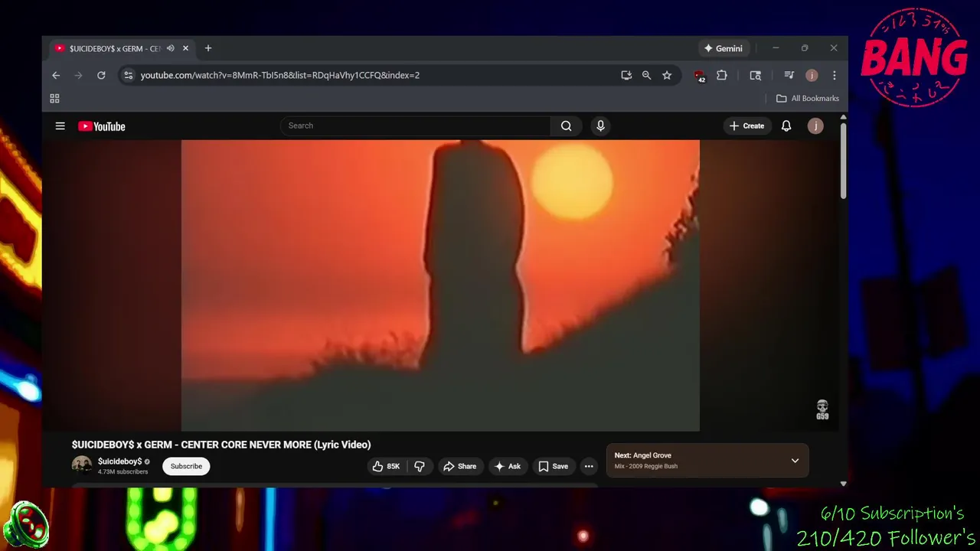Mute the tab via the speaker icon
The image size is (980, 551).
170,48
